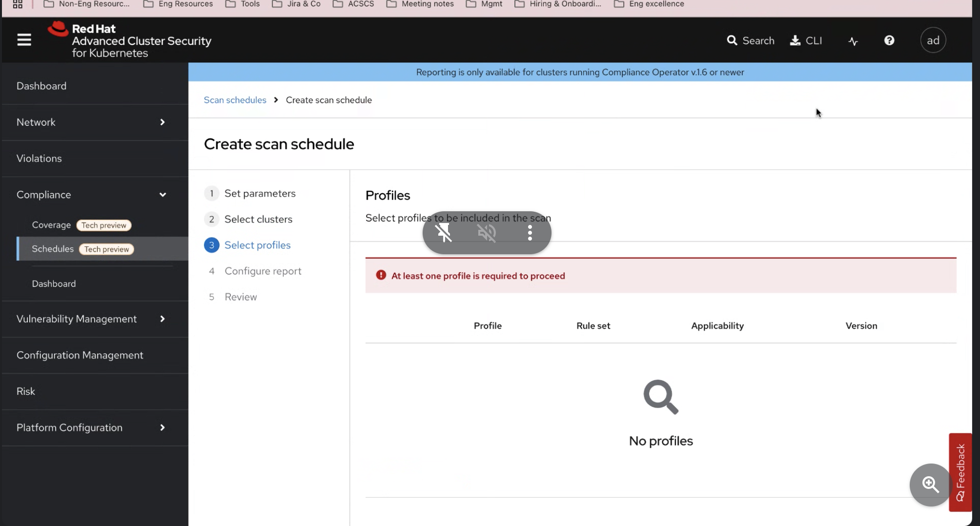Click the zoom magnifier floating button
The height and width of the screenshot is (526, 980).
[930, 485]
